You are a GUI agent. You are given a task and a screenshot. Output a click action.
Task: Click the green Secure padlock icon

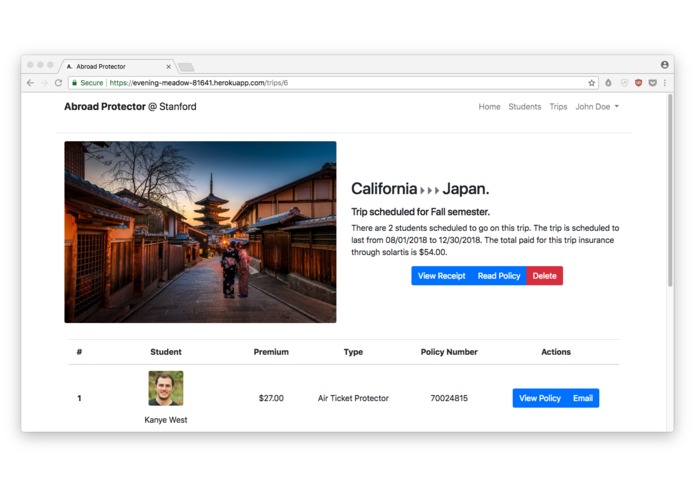point(74,83)
